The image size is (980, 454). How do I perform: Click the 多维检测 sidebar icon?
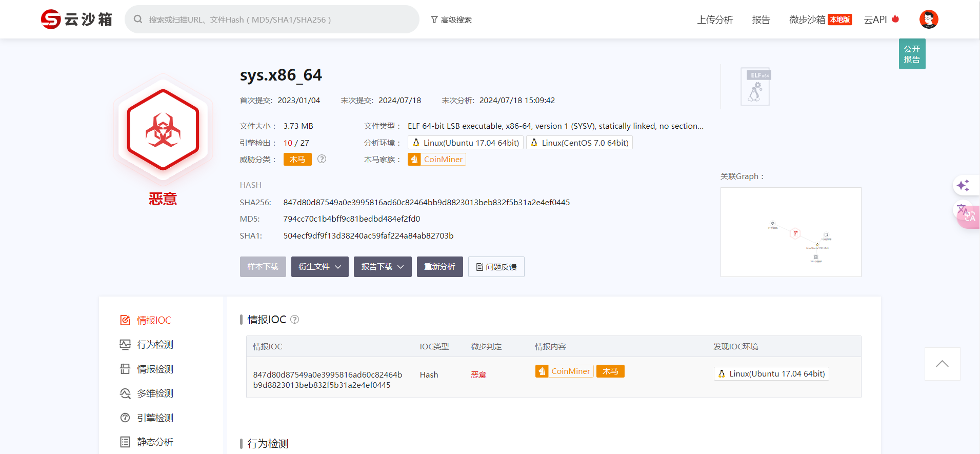[125, 393]
